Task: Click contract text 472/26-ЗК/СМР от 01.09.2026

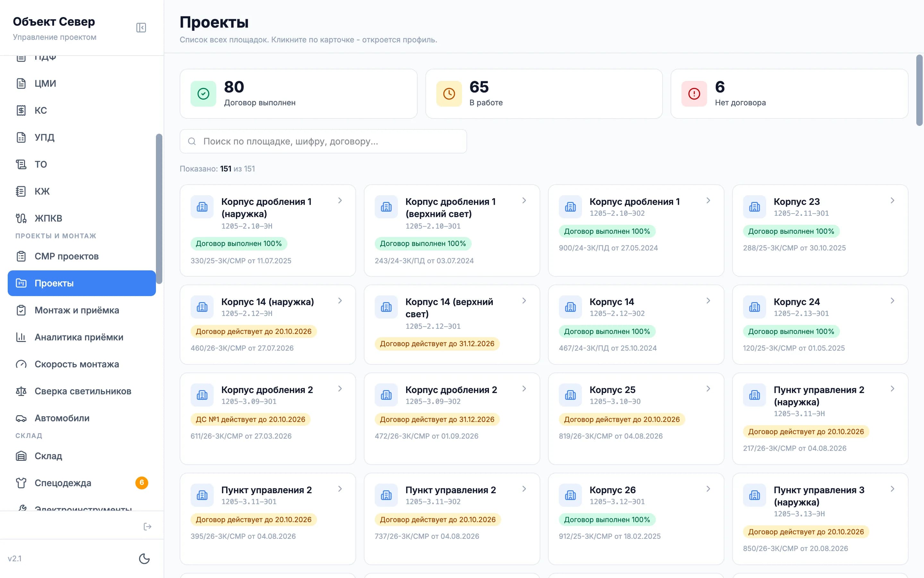Action: 426,436
